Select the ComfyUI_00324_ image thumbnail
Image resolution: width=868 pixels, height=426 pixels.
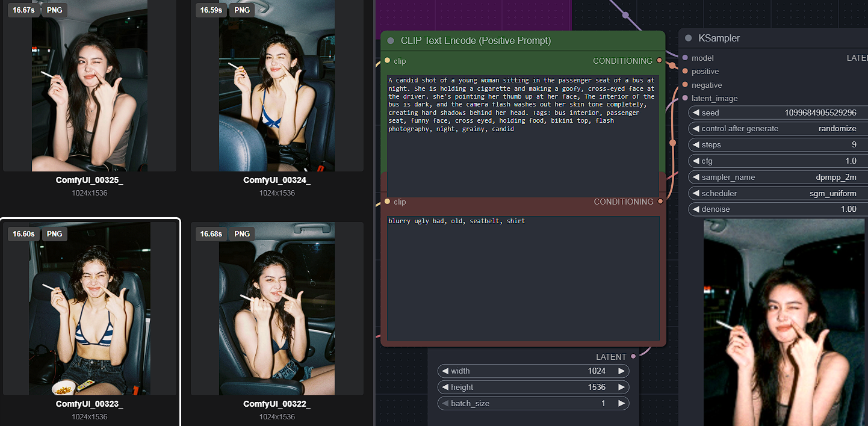pos(277,85)
